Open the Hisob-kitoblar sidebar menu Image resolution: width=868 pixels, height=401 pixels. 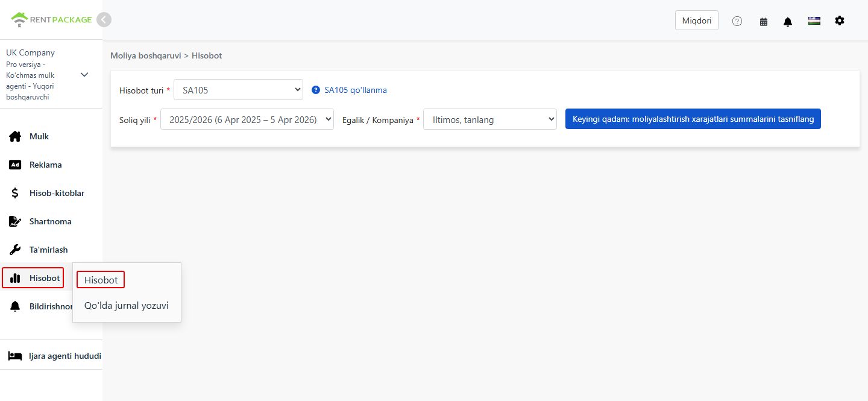pyautogui.click(x=57, y=193)
